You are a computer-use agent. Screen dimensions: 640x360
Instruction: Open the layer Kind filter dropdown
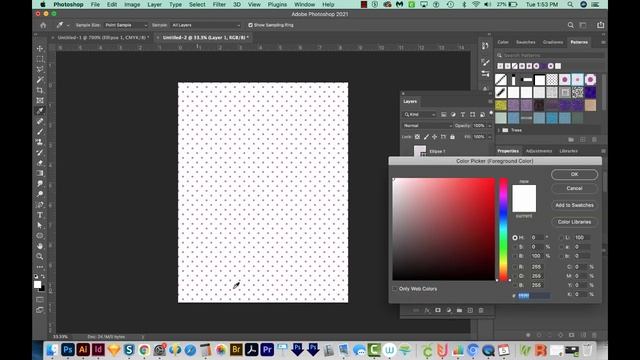(x=420, y=115)
